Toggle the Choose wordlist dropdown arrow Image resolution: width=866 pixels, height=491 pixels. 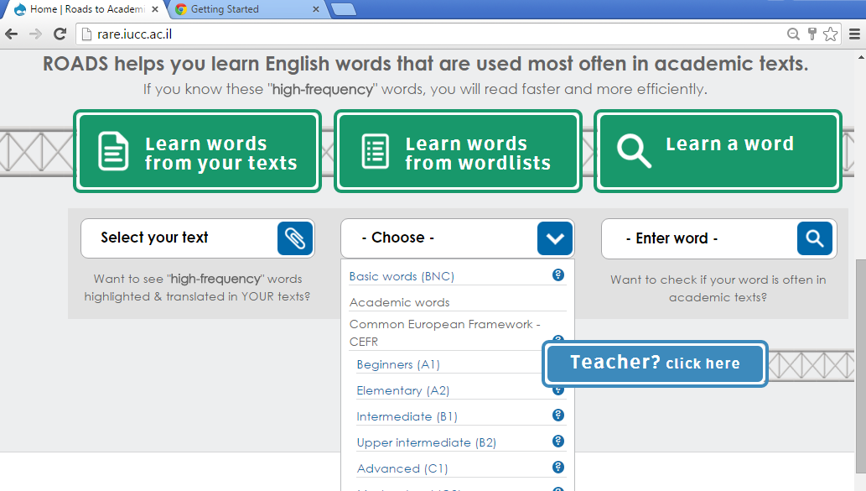coord(555,239)
